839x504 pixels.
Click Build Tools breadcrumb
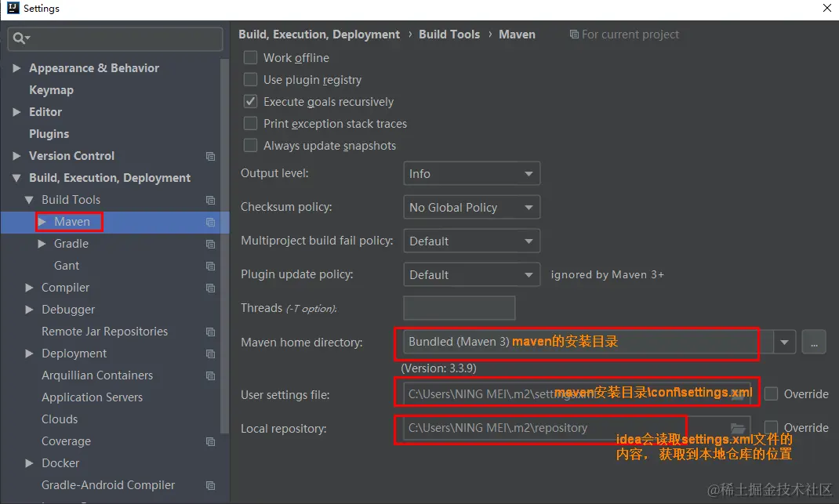point(449,34)
